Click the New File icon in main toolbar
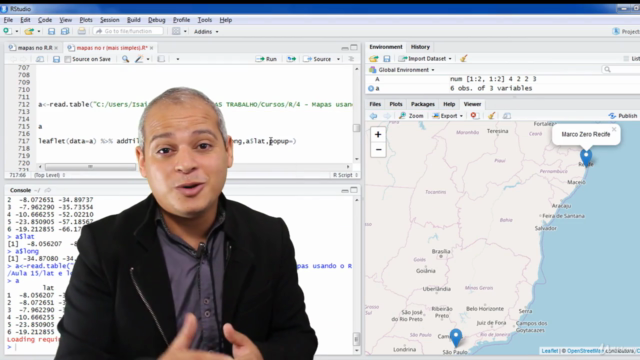The image size is (640, 360). [x=7, y=31]
